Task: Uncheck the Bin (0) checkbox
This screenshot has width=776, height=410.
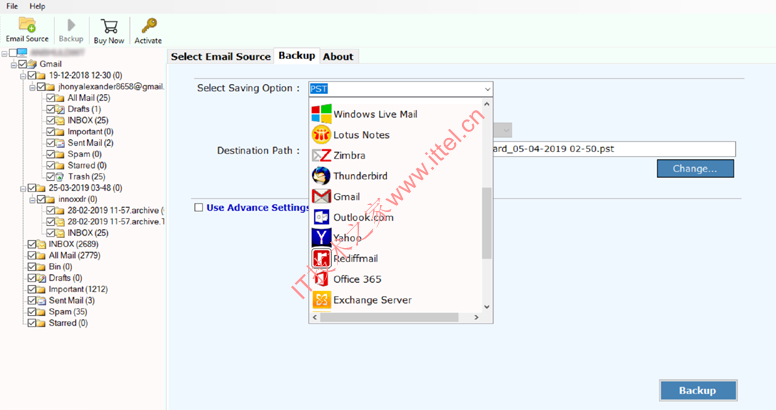Action: point(32,267)
